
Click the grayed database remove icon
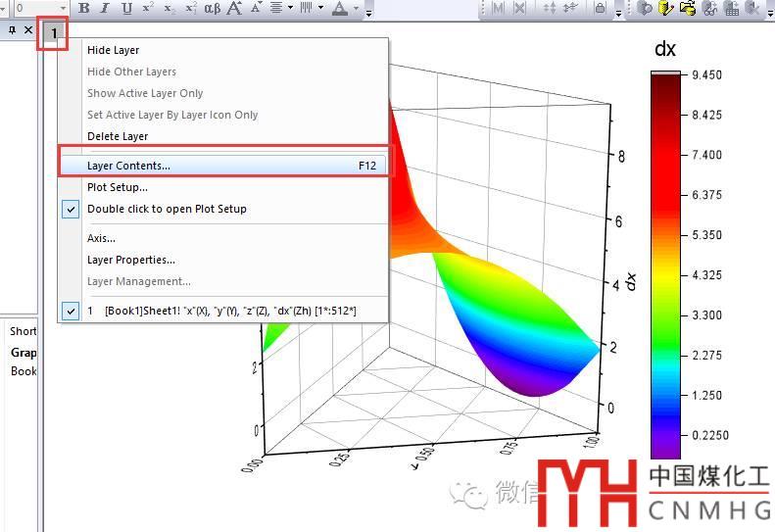pos(752,8)
